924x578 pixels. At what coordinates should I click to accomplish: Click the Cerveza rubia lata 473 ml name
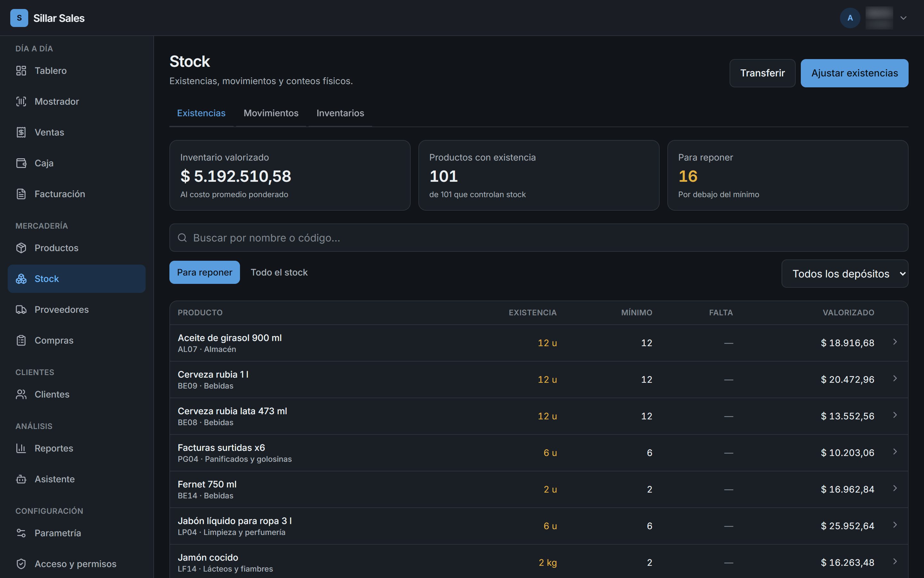pos(232,411)
